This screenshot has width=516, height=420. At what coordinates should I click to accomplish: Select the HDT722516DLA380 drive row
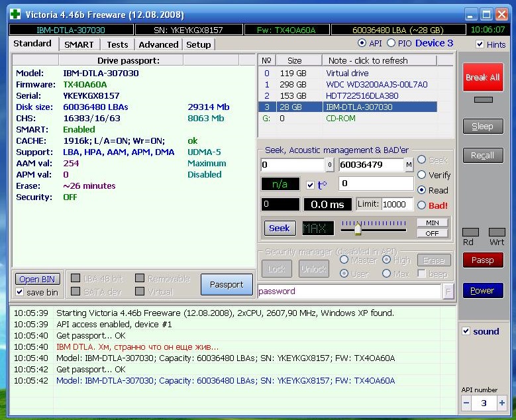coord(348,95)
